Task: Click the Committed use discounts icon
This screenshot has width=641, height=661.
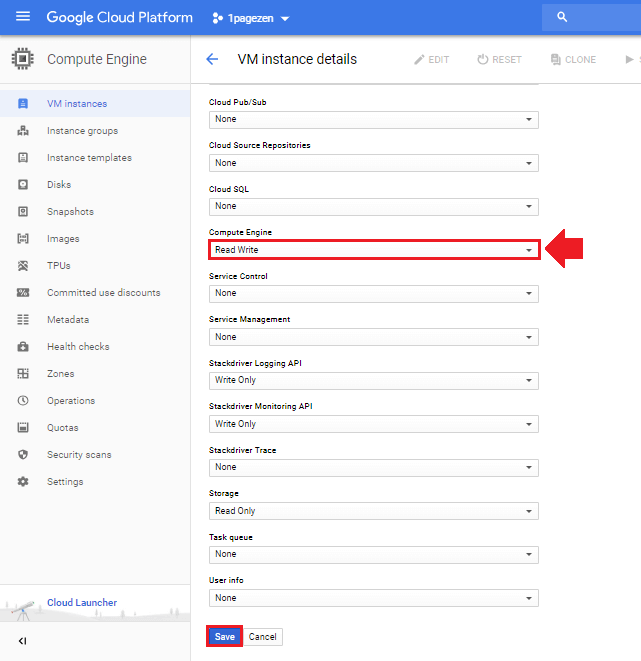Action: [23, 293]
